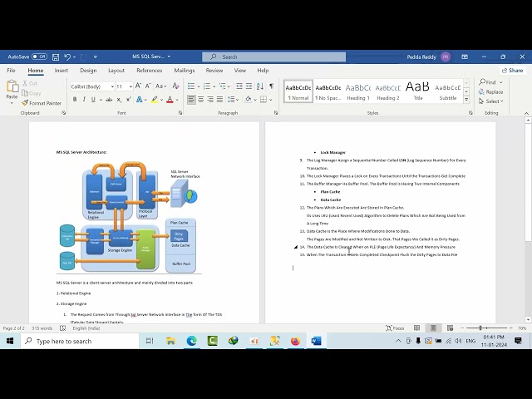Apply yellow text highlight color
532x399 pixels.
155,100
